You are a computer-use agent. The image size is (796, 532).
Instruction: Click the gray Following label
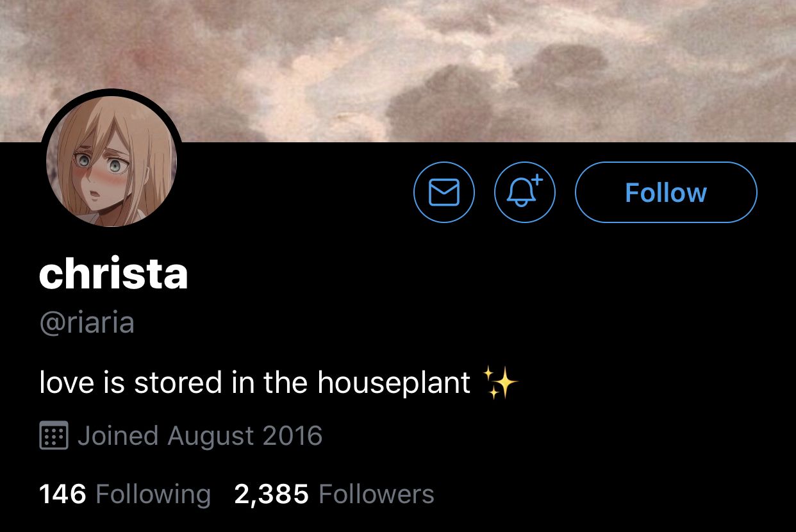pos(153,495)
